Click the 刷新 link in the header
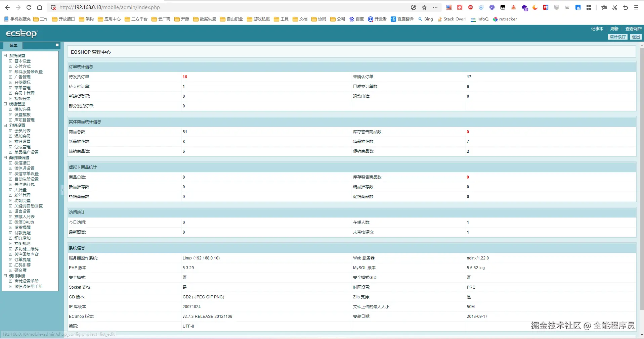Image resolution: width=644 pixels, height=339 pixels. [614, 29]
